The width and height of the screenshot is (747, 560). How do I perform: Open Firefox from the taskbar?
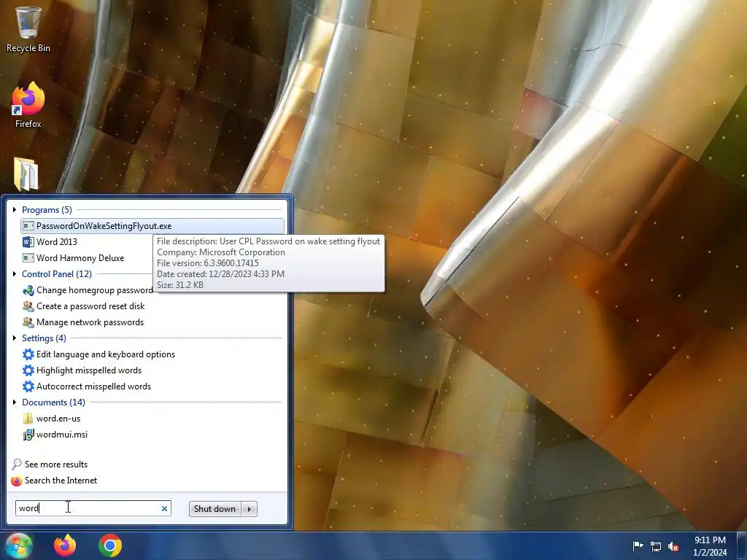[65, 545]
